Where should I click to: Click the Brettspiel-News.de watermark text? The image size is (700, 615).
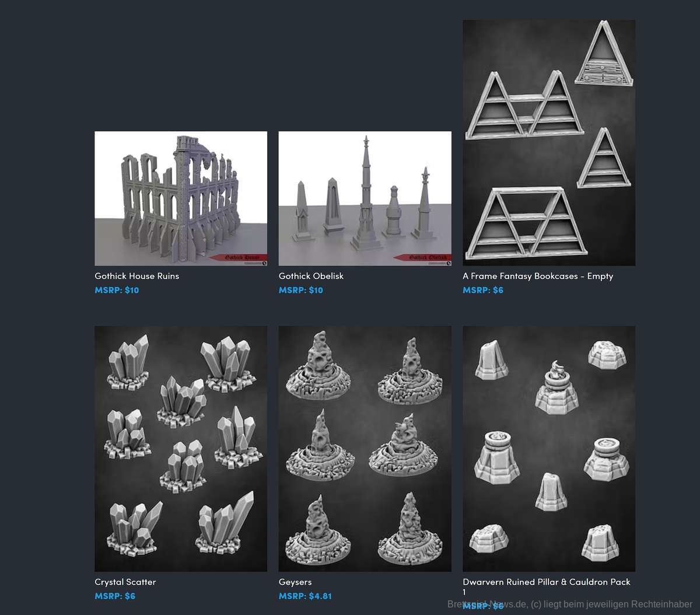click(x=570, y=604)
